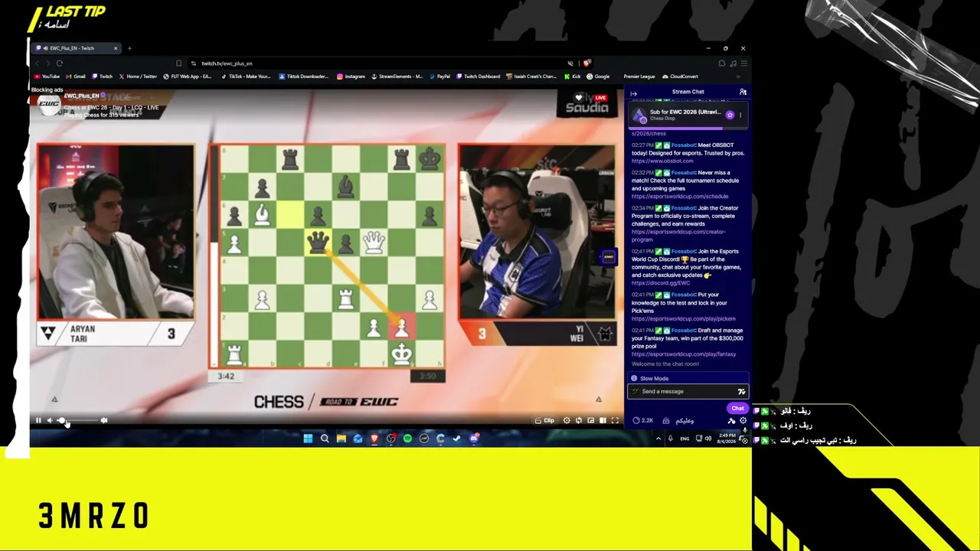Open the TikTok - Make Your bookmark

pos(246,77)
